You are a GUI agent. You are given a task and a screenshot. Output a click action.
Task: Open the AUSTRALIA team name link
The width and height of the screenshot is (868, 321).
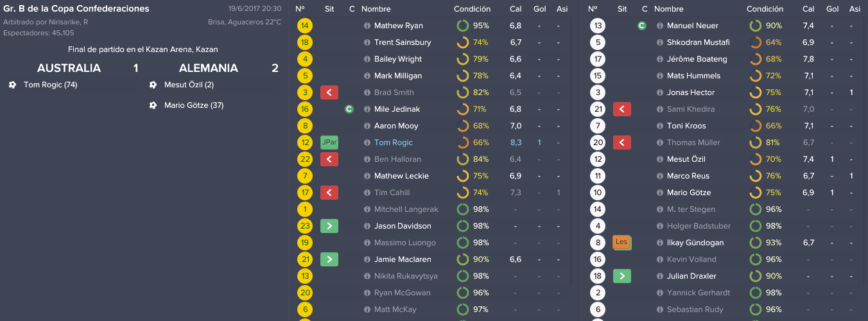coord(69,68)
